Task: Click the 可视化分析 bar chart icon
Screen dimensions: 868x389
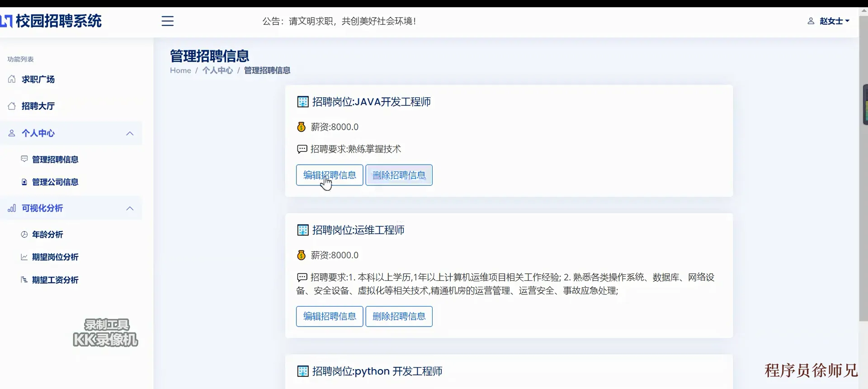Action: click(12, 208)
